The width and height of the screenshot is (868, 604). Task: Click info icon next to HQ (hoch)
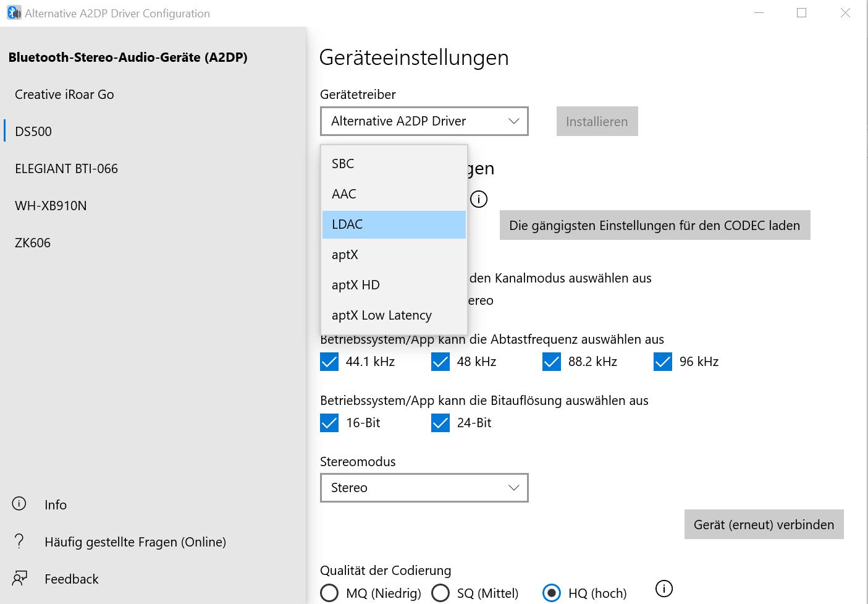[x=664, y=589]
